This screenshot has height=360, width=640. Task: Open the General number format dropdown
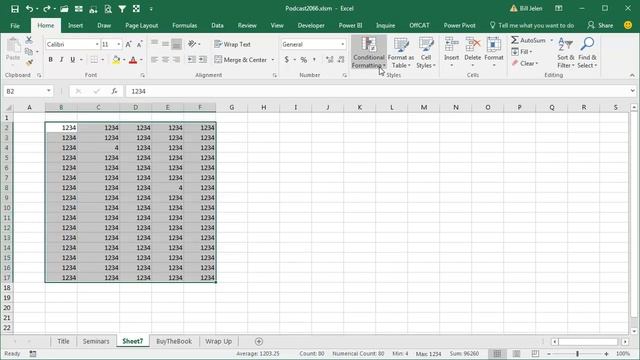[x=342, y=44]
